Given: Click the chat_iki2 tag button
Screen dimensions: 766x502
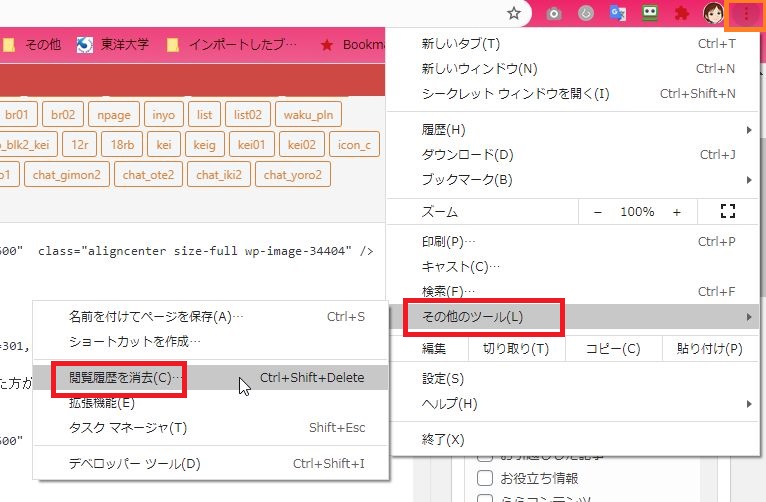Looking at the screenshot, I should tap(219, 174).
